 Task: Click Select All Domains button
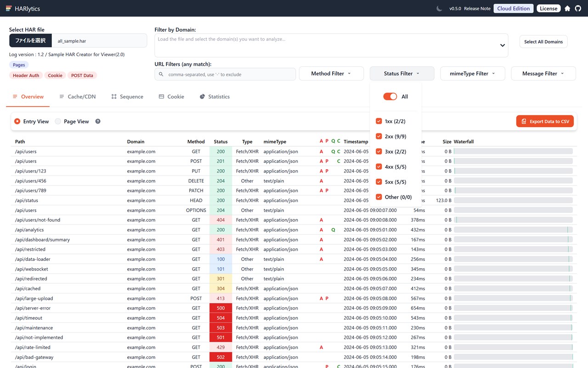coord(543,41)
